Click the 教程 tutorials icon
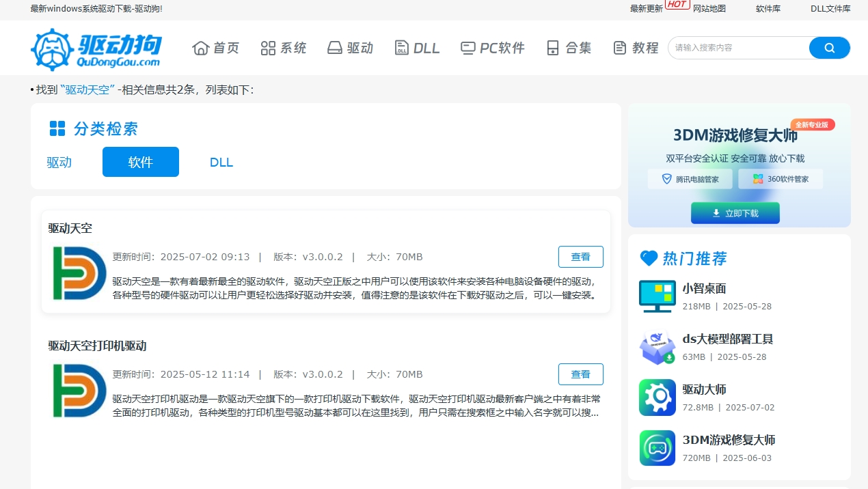 click(619, 48)
